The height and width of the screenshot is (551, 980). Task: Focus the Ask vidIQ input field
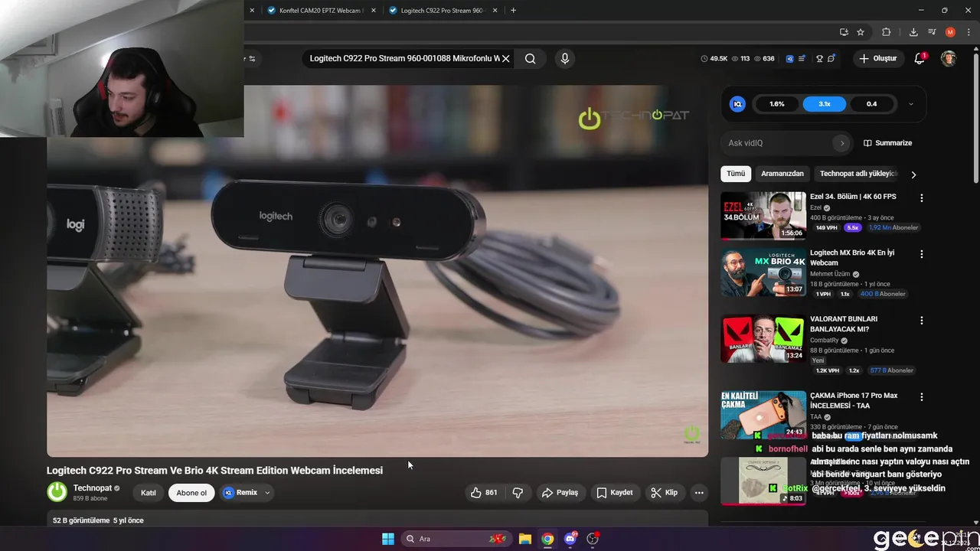[777, 143]
